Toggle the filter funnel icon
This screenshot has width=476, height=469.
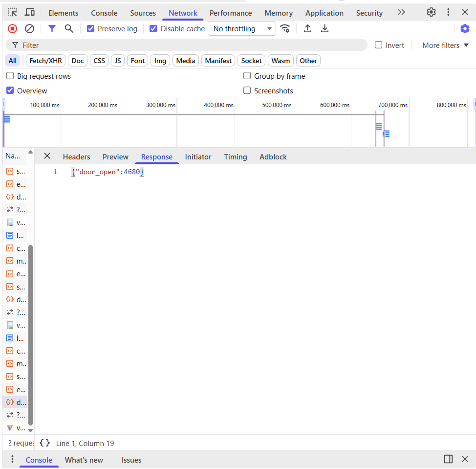coord(52,29)
